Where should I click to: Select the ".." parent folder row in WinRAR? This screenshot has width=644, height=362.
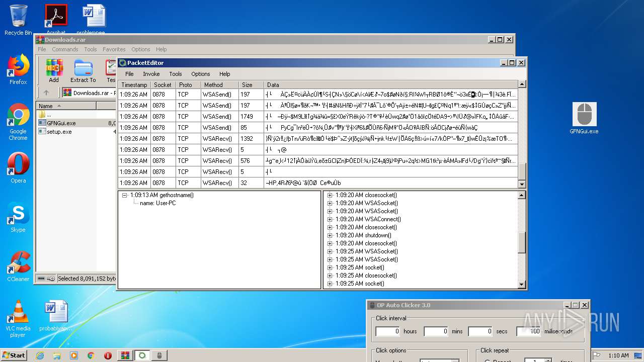pyautogui.click(x=77, y=115)
